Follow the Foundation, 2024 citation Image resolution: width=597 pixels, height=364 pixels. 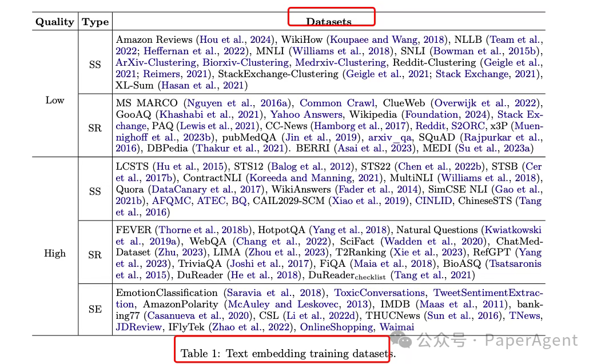(446, 114)
